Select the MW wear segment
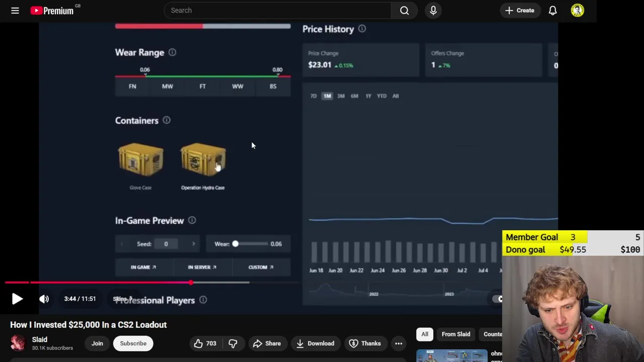 [168, 86]
